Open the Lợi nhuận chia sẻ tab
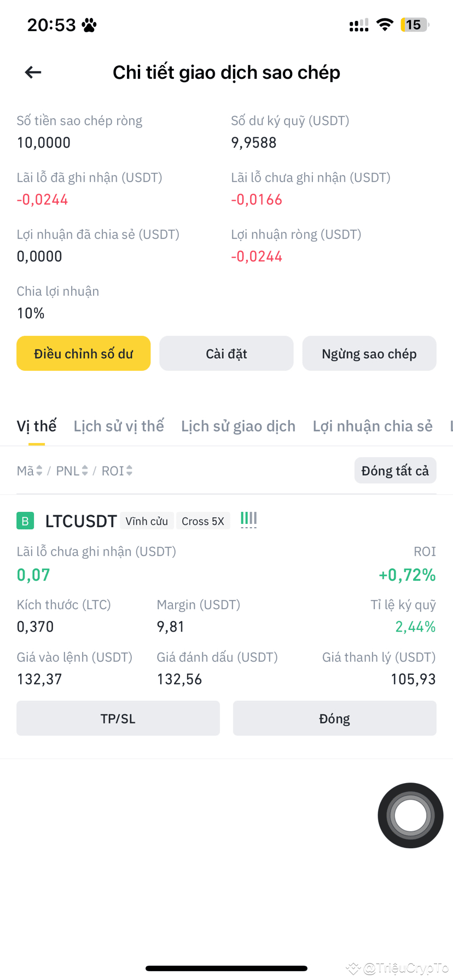 pos(373,426)
